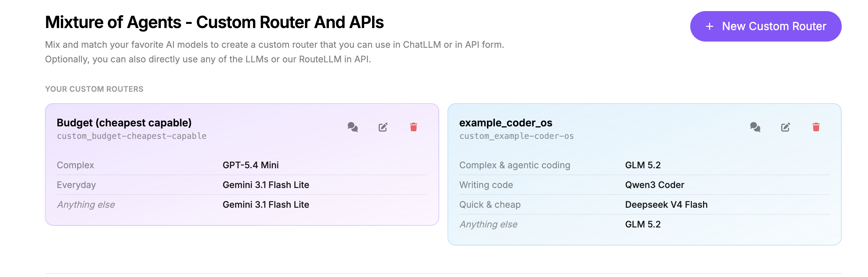The height and width of the screenshot is (277, 868).
Task: Edit the Budget (cheapest capable) router
Action: [x=383, y=127]
